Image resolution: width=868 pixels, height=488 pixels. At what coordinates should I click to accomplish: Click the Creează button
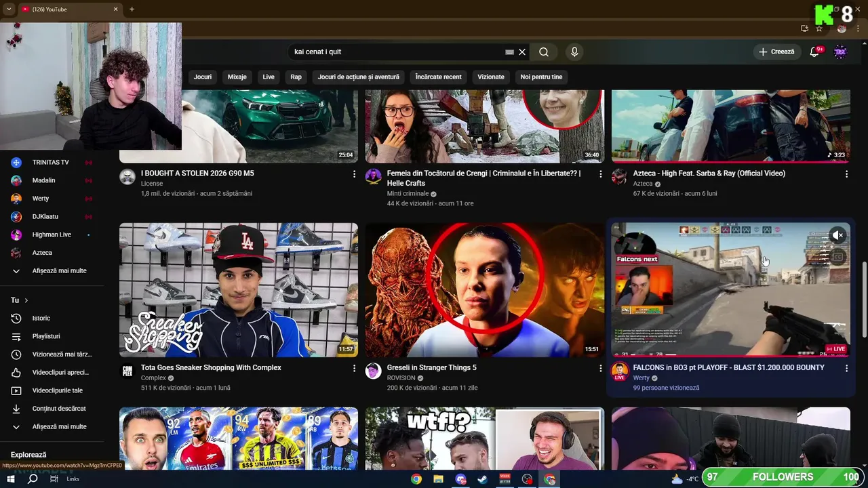(776, 52)
